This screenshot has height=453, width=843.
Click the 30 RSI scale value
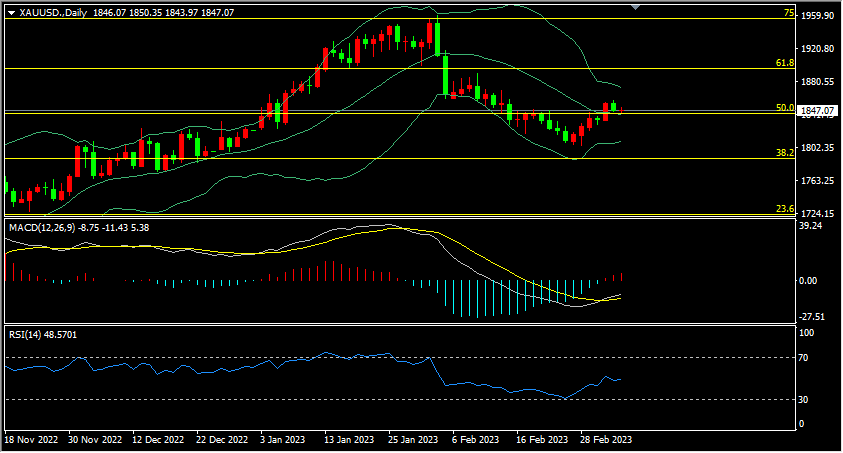coord(804,400)
